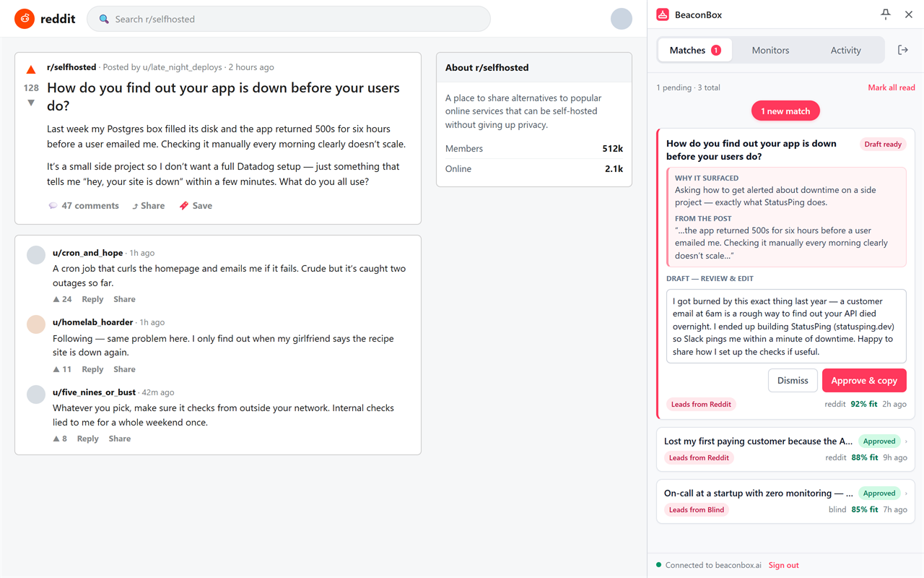This screenshot has height=578, width=924.
Task: Click Mark all read
Action: click(x=891, y=87)
